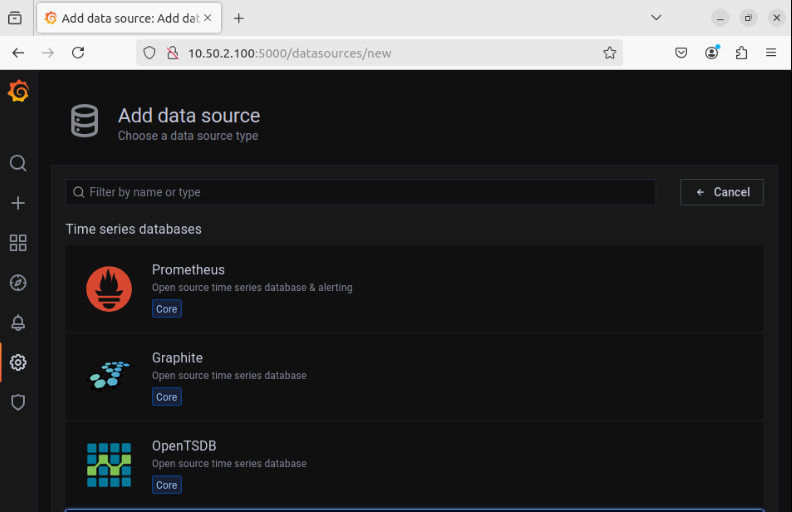Cancel adding a data source
This screenshot has height=512, width=792.
(722, 192)
